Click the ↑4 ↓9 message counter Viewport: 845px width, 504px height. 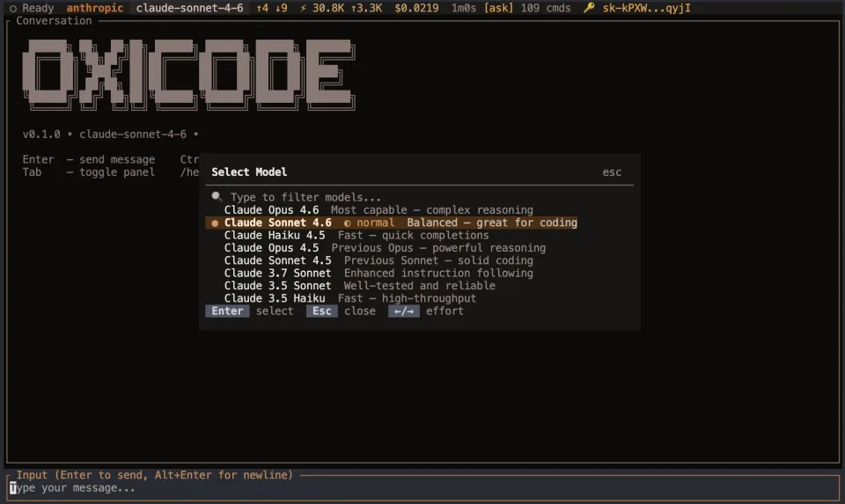click(x=272, y=8)
